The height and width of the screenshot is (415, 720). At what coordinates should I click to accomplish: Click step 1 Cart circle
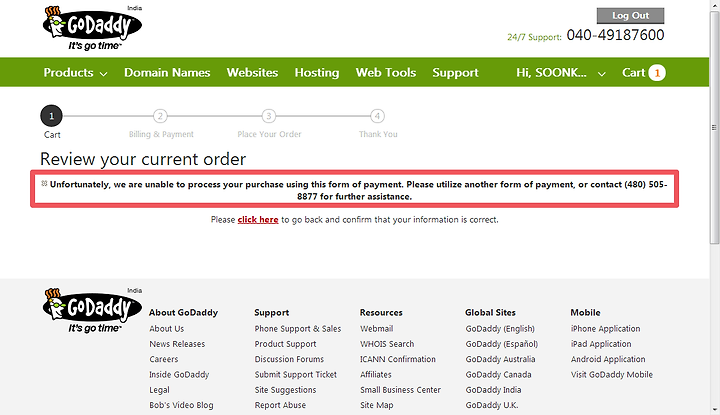[51, 116]
